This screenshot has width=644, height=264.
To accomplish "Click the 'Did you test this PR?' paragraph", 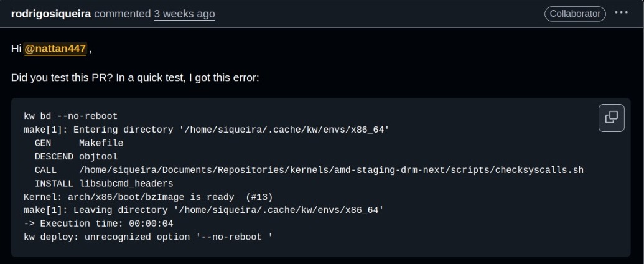I will click(135, 78).
